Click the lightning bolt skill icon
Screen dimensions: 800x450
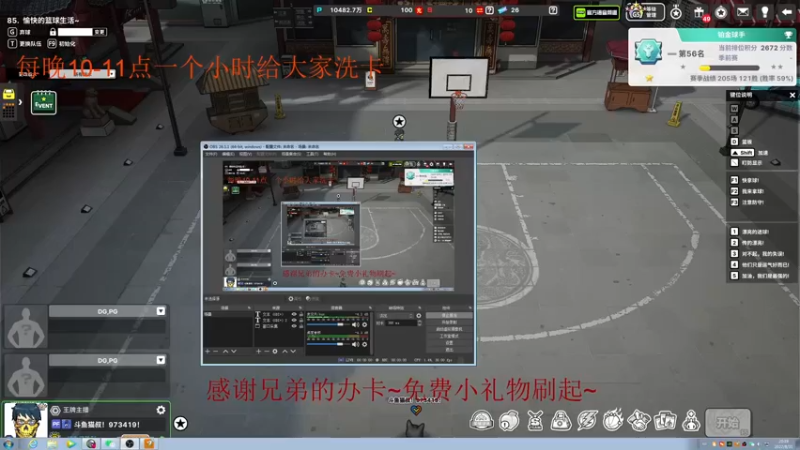(x=587, y=421)
